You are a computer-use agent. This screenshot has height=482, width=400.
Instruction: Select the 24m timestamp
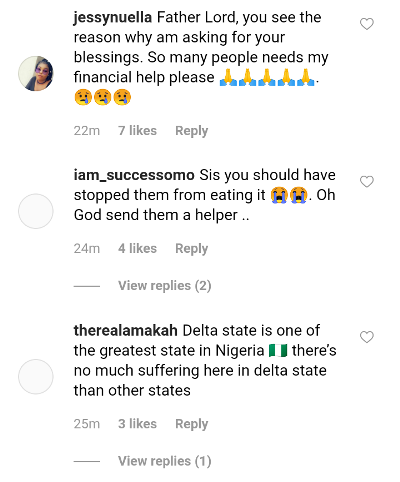(x=87, y=249)
